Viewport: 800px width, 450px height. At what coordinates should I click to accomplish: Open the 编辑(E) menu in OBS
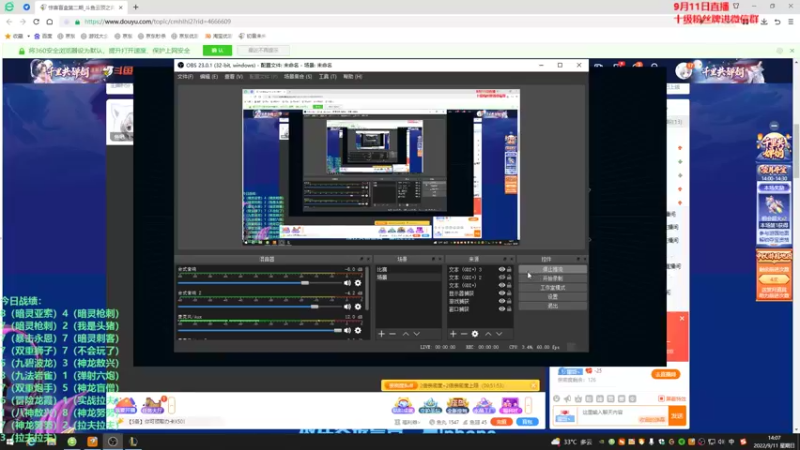(x=209, y=77)
